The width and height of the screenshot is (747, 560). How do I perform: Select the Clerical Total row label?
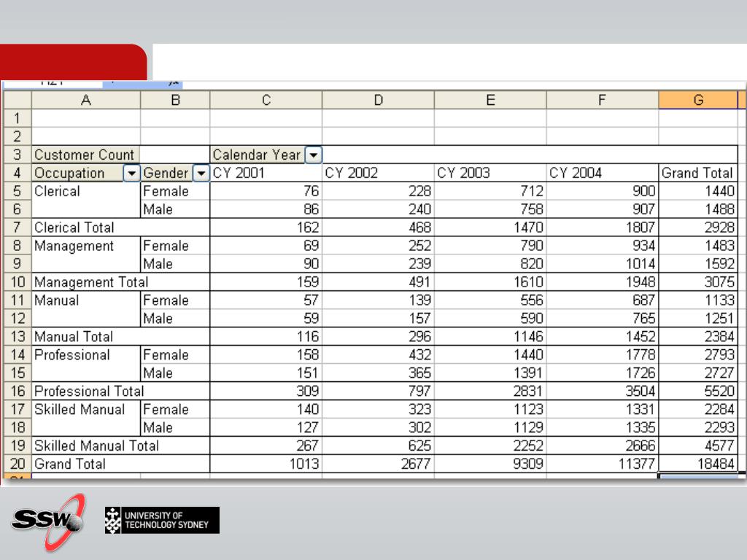(x=120, y=227)
